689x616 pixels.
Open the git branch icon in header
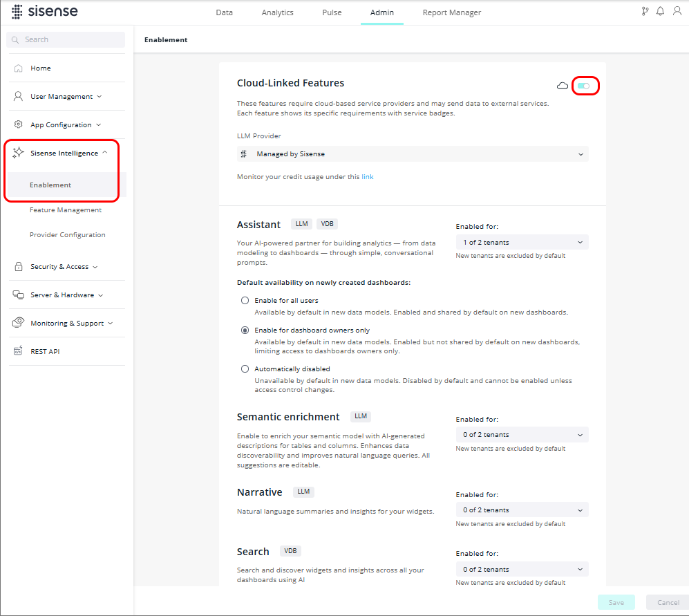pos(645,12)
